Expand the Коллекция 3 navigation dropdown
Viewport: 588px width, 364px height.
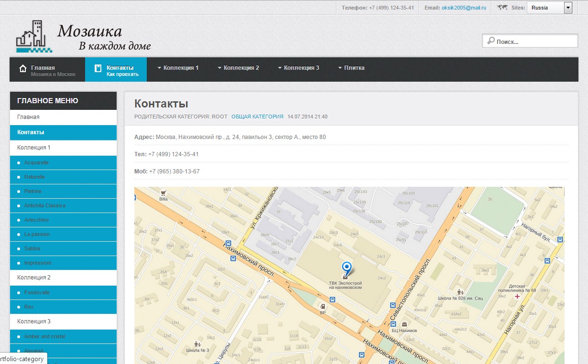click(298, 68)
